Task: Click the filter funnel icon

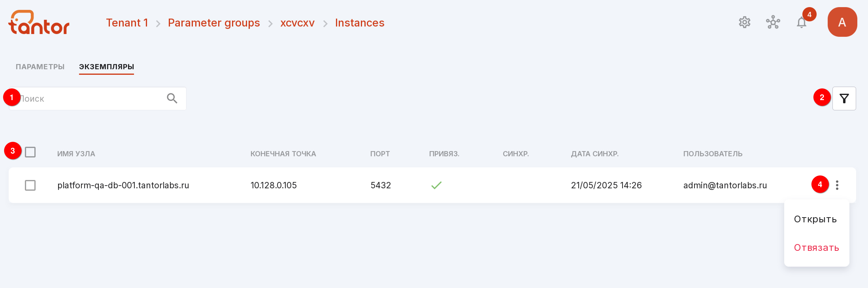Action: (844, 99)
